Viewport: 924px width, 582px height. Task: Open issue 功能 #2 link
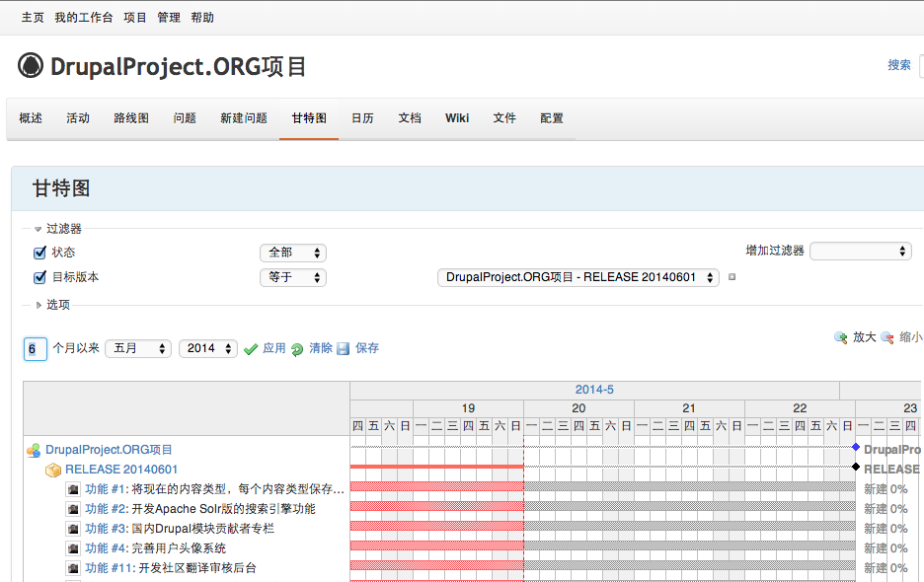106,509
